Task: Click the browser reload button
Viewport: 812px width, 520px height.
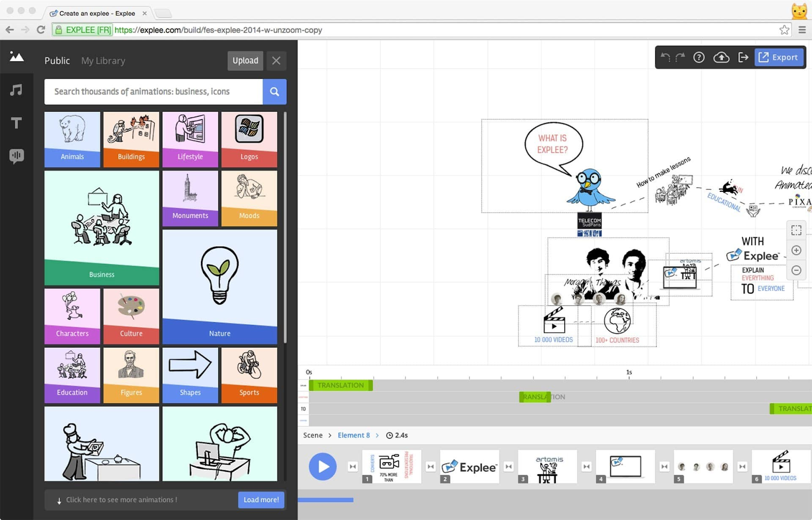Action: point(41,30)
